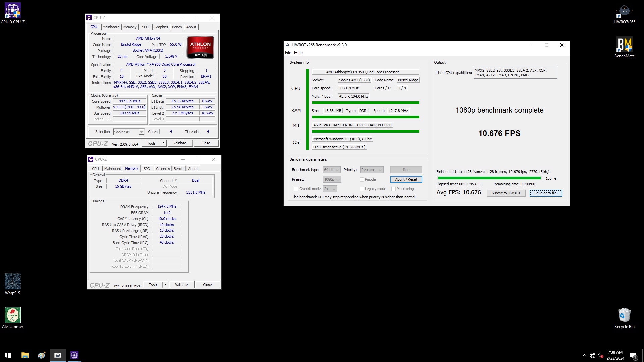Click the Uncore Frequency 1351.8 MHz value
This screenshot has height=362, width=644.
tap(196, 193)
